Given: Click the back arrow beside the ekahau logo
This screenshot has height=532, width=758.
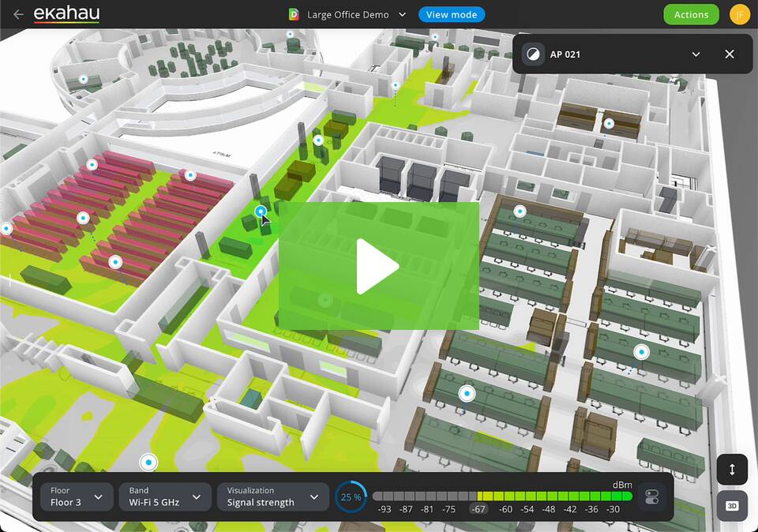Looking at the screenshot, I should coord(18,14).
